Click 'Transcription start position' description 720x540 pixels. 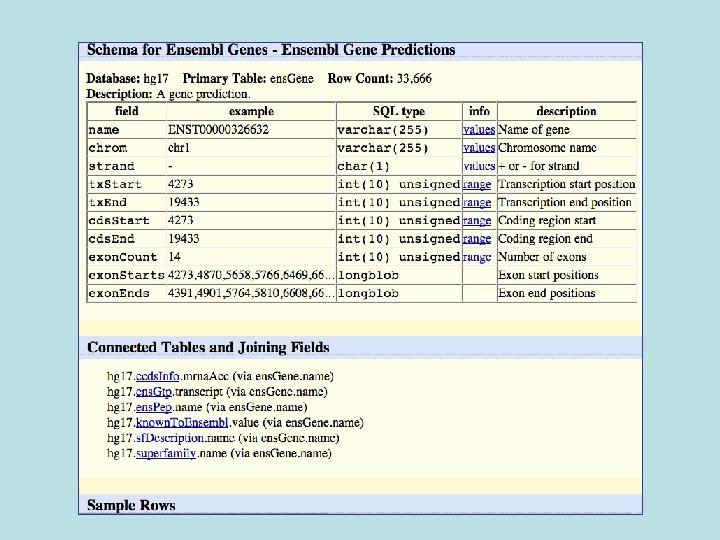[x=567, y=184]
